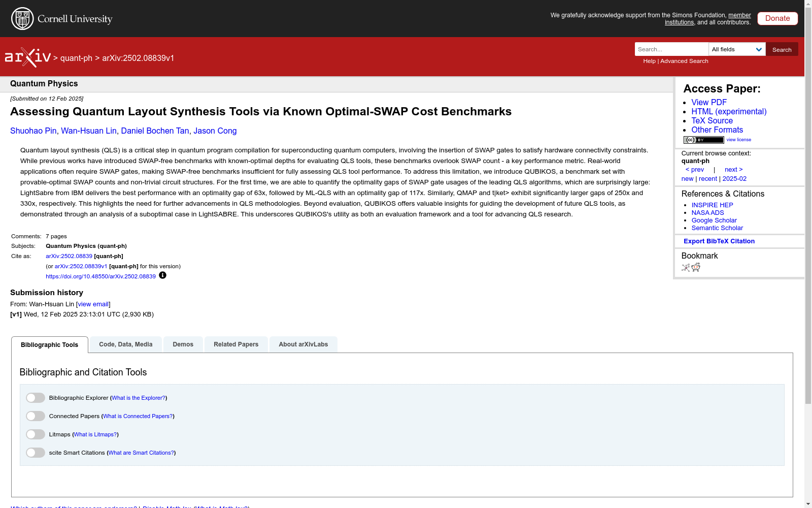Screen dimensions: 812x508
Task: Open the View PDF link
Action: click(709, 102)
